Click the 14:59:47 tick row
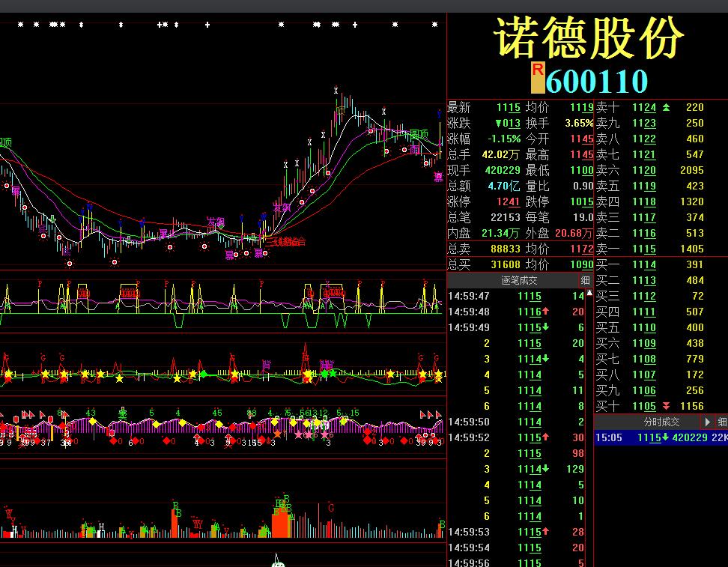Image resolution: width=728 pixels, height=567 pixels. pos(516,296)
